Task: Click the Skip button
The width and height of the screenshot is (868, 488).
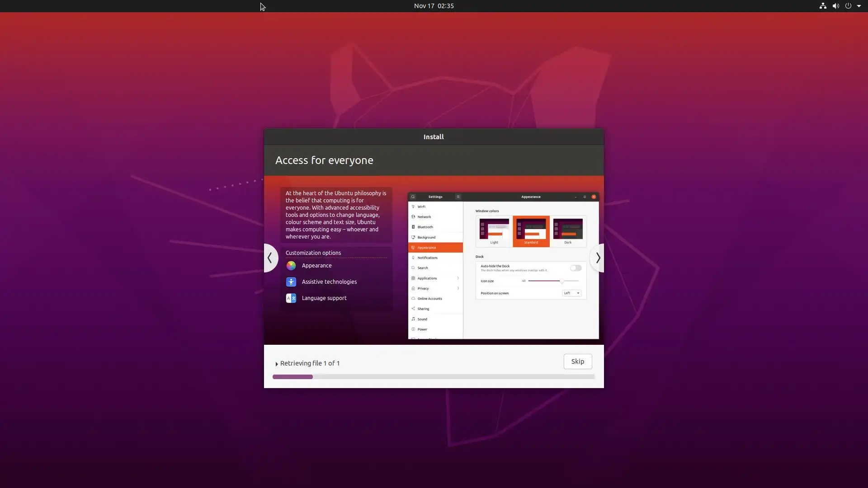Action: (x=577, y=361)
